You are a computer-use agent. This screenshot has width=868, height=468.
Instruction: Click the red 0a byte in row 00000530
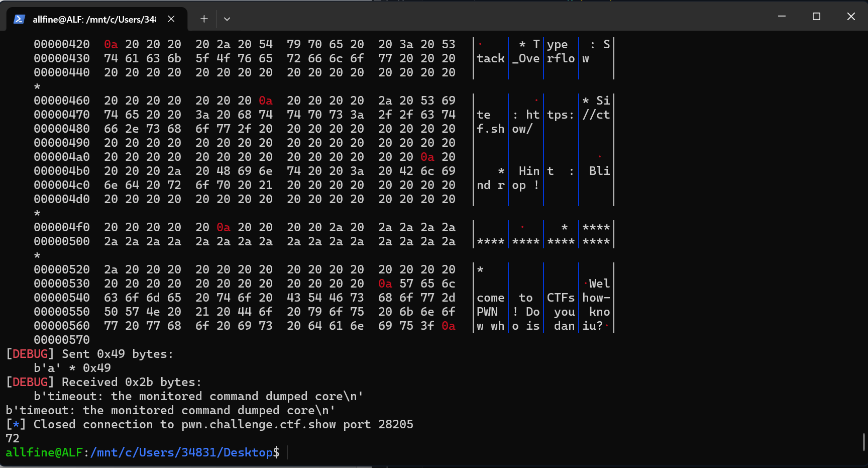click(x=385, y=284)
